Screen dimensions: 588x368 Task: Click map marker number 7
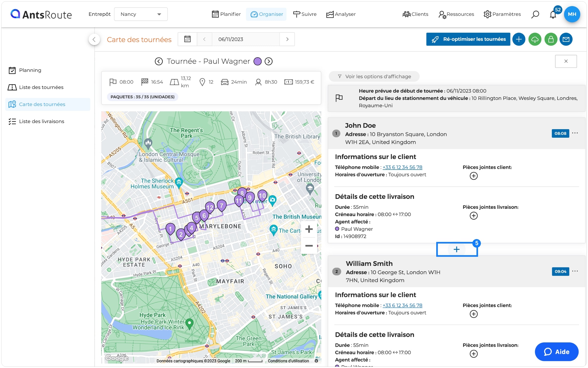[x=222, y=206]
